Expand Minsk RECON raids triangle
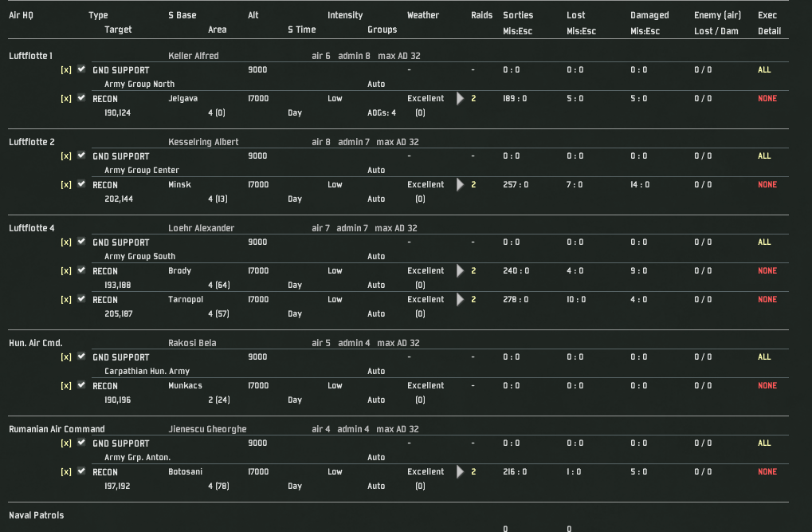Viewport: 812px width, 532px height. tap(460, 184)
